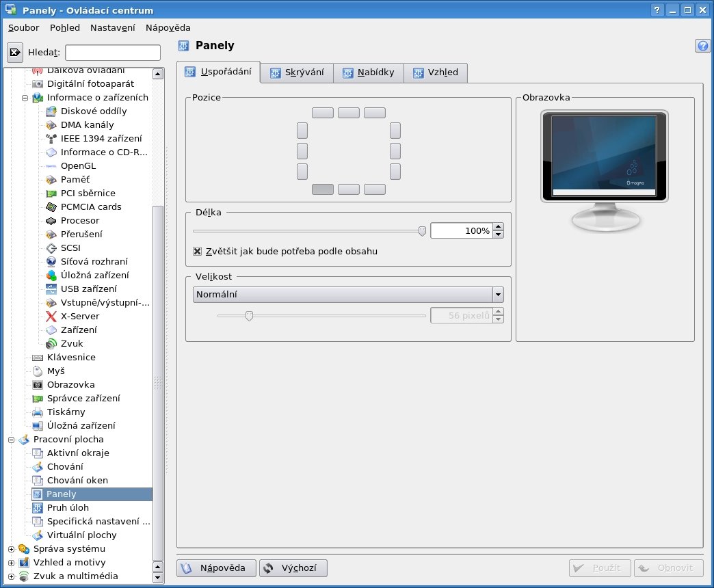
Task: Click the Výchozí defaults button
Action: click(x=293, y=568)
